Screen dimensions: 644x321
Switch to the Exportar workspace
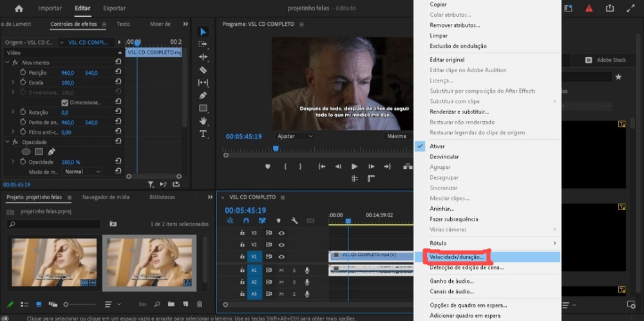(114, 8)
